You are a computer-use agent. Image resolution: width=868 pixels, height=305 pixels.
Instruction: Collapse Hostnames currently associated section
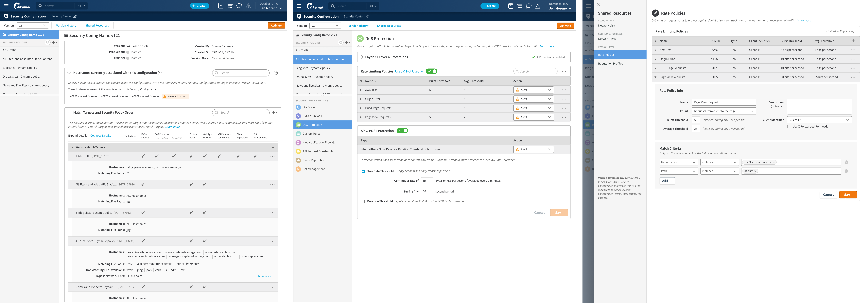coord(69,73)
